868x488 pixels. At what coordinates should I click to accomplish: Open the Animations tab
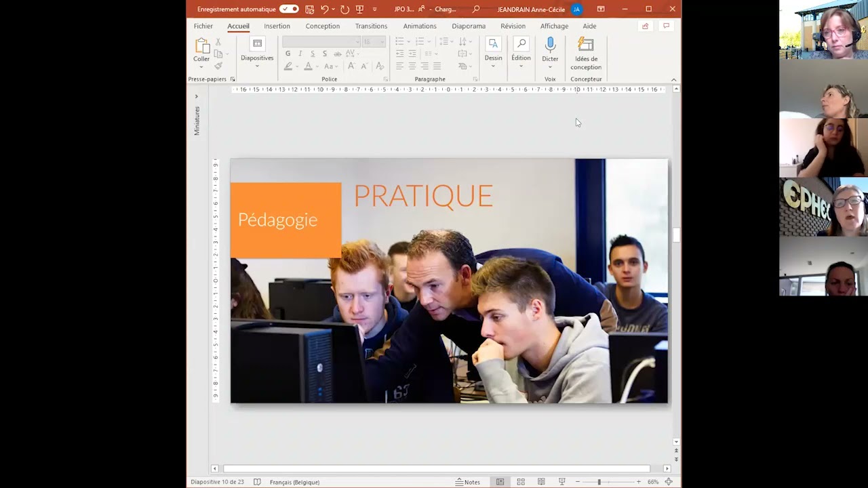point(420,26)
